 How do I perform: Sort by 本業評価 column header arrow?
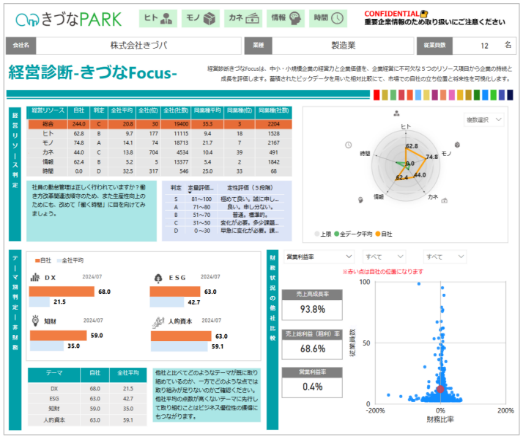[190, 192]
